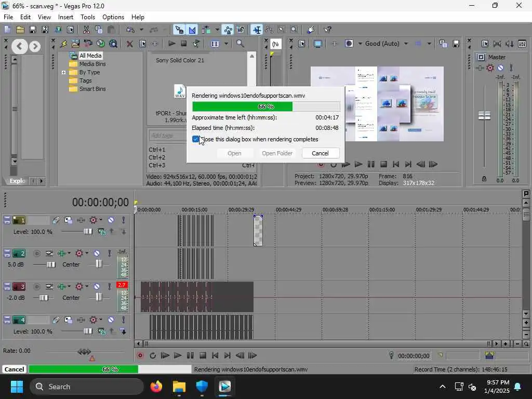Open File Explorer from Windows taskbar
The height and width of the screenshot is (399, 532).
click(179, 387)
